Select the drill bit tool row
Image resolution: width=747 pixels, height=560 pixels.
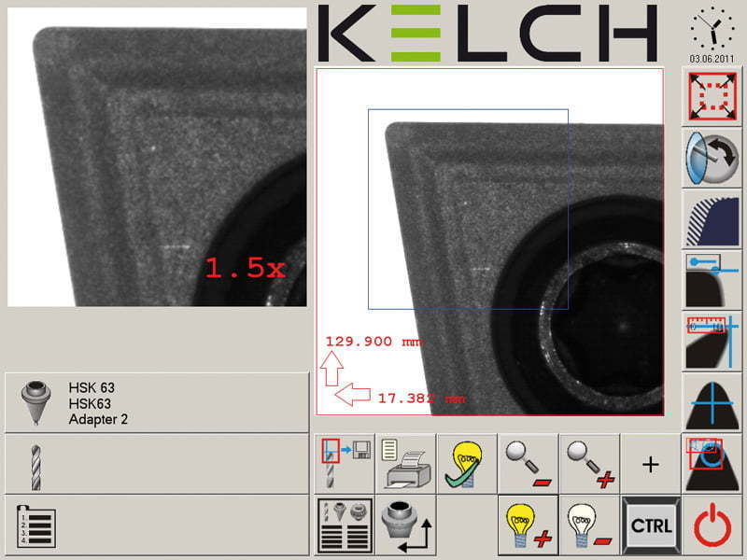157,464
